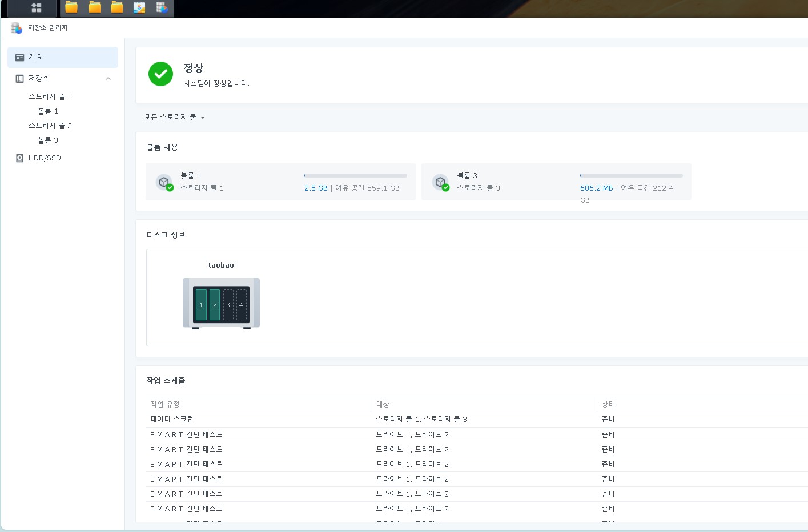
Task: Click the 2.5 GB used value
Action: tap(316, 188)
